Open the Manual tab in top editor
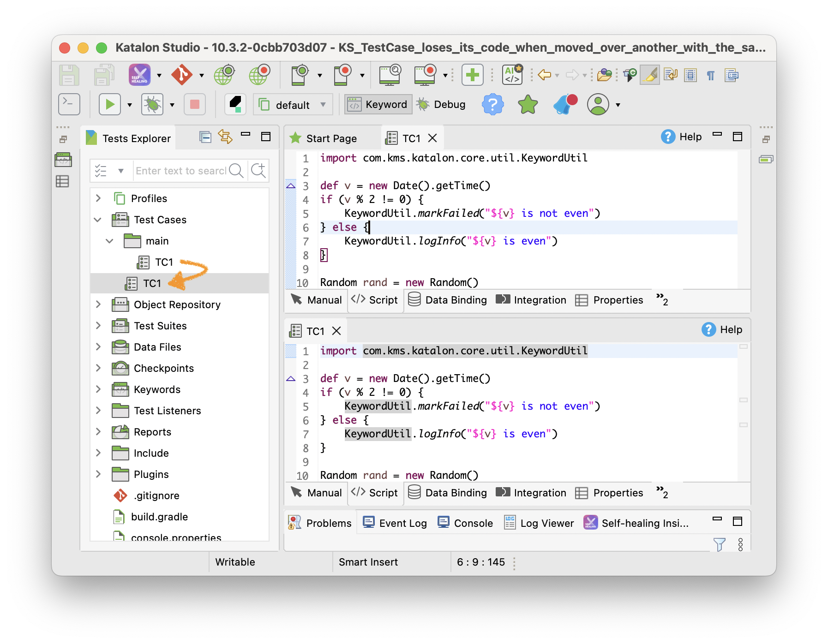828x644 pixels. (317, 300)
